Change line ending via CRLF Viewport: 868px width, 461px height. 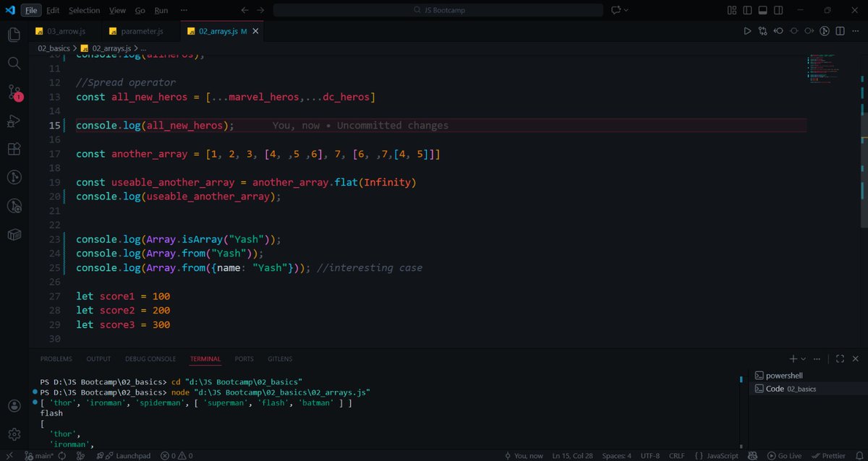tap(677, 455)
